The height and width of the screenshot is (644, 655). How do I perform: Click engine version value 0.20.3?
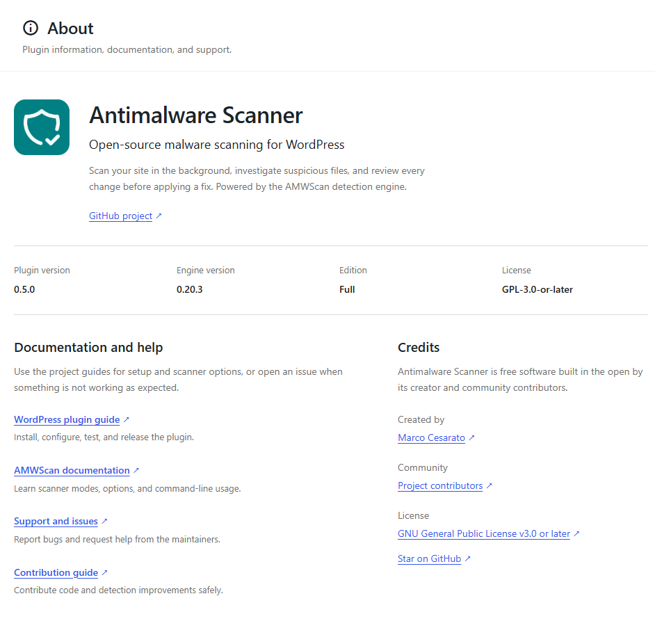pyautogui.click(x=189, y=289)
